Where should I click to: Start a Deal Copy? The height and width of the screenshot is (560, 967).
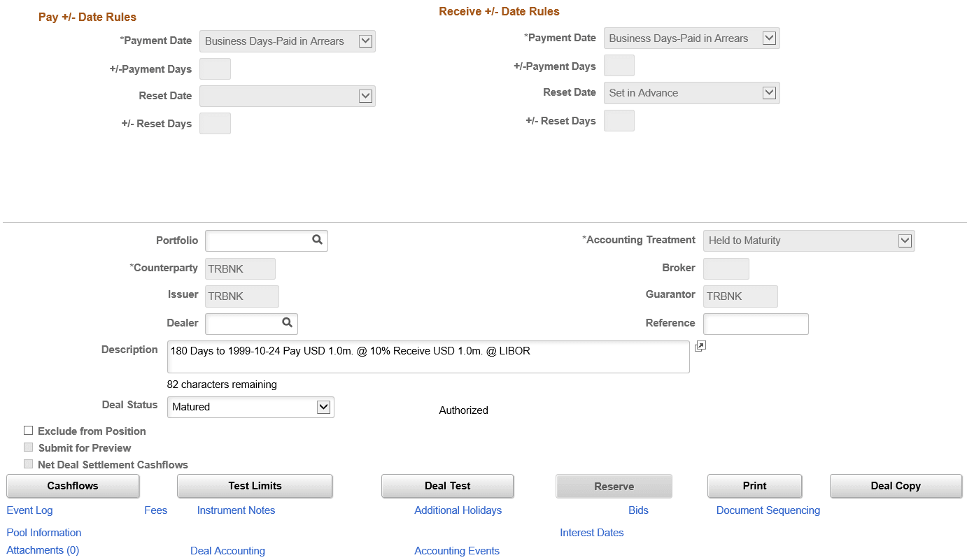(x=896, y=486)
